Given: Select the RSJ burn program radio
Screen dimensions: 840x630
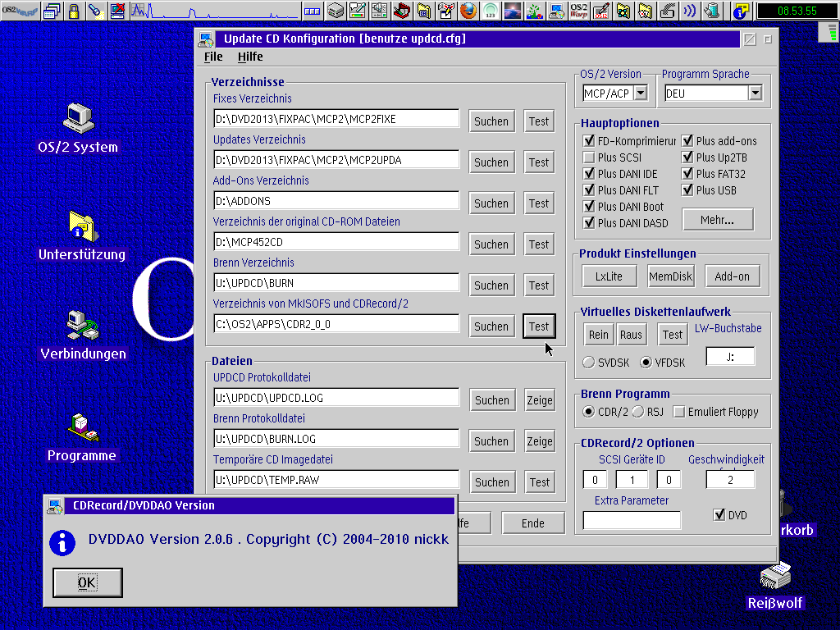Looking at the screenshot, I should coord(637,412).
